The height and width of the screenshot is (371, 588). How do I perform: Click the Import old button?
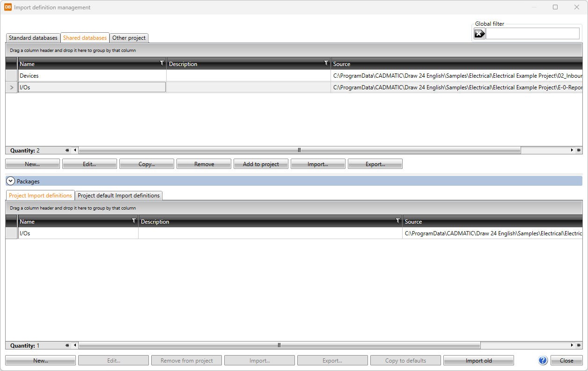pyautogui.click(x=478, y=361)
